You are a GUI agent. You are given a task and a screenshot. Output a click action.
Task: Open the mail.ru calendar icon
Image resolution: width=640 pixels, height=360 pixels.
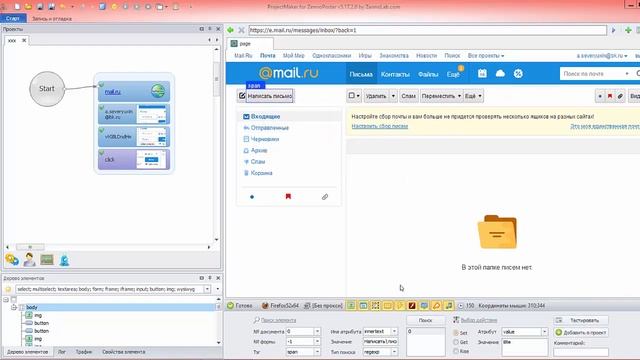pos(482,73)
